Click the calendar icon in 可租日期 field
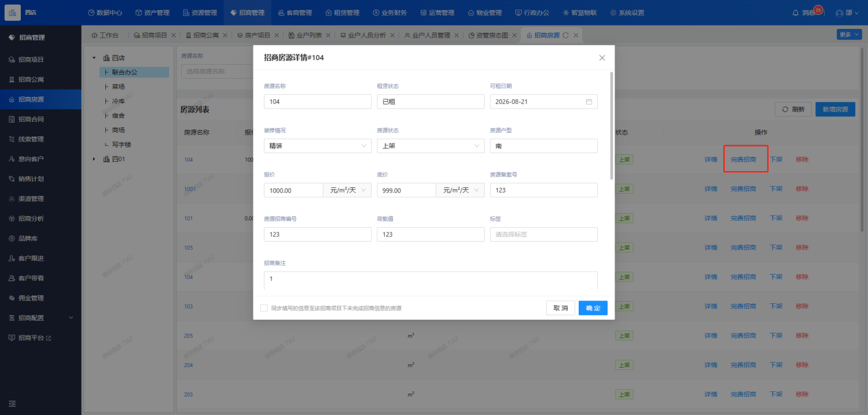The height and width of the screenshot is (415, 868). pyautogui.click(x=589, y=102)
